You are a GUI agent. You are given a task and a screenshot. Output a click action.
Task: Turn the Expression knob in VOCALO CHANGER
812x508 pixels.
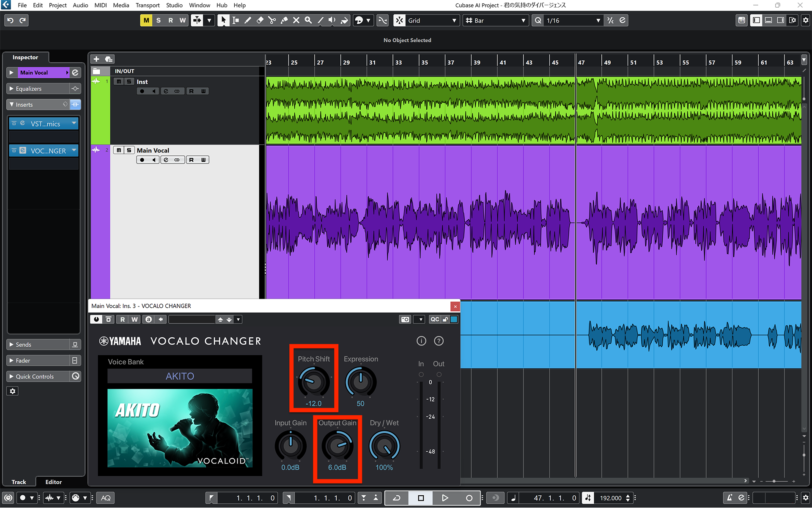tap(360, 382)
